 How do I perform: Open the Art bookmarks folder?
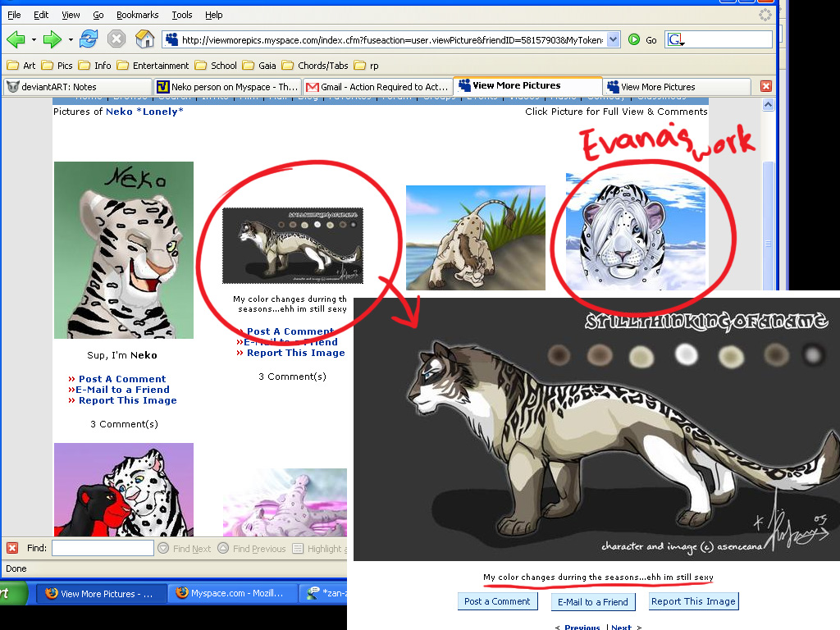(x=21, y=66)
